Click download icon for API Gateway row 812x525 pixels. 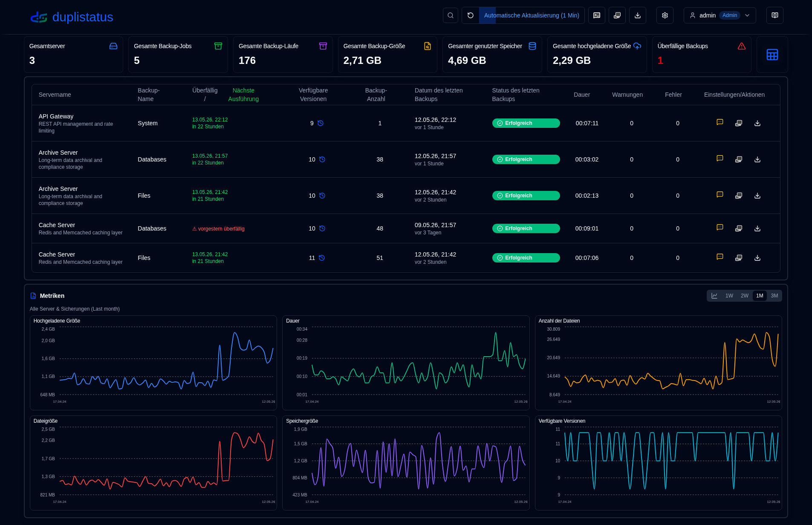click(757, 123)
